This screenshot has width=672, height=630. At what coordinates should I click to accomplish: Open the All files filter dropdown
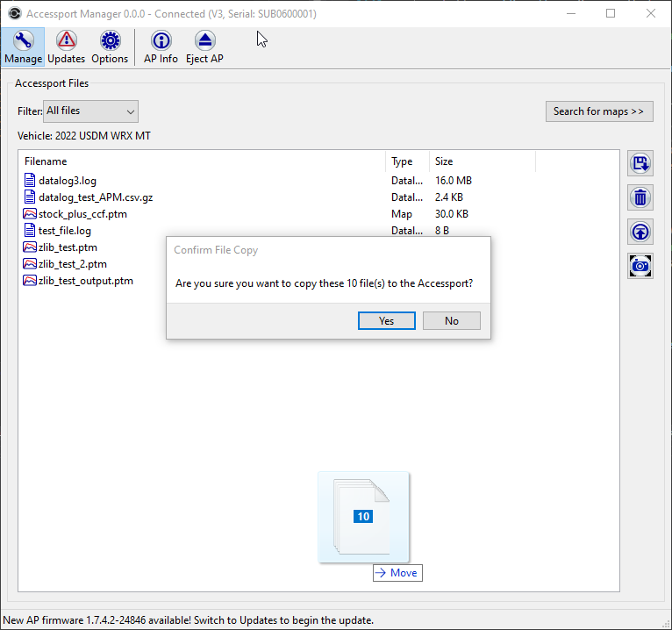pyautogui.click(x=90, y=111)
